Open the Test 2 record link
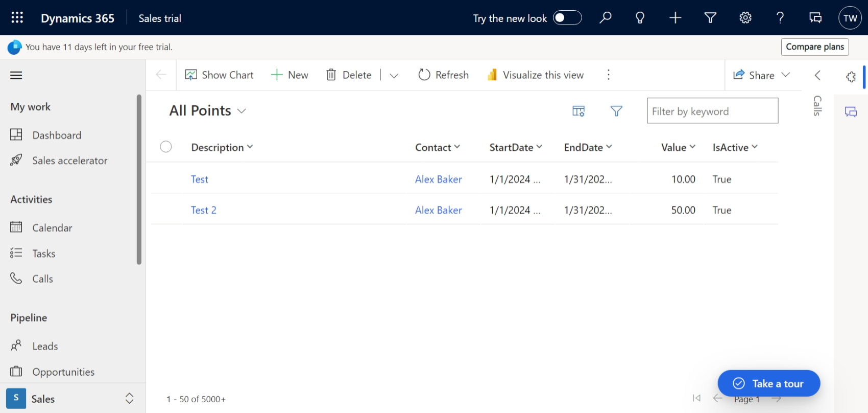The width and height of the screenshot is (868, 413). coord(204,210)
